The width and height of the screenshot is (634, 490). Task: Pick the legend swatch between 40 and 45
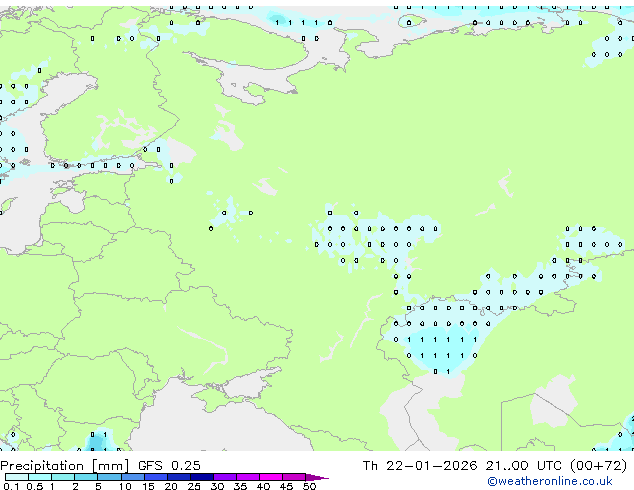point(271,477)
